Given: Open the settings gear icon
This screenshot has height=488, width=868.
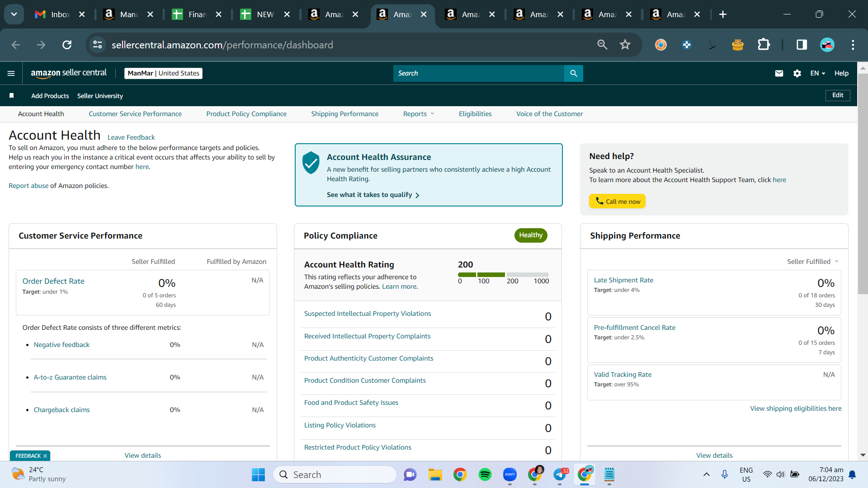Looking at the screenshot, I should [797, 73].
